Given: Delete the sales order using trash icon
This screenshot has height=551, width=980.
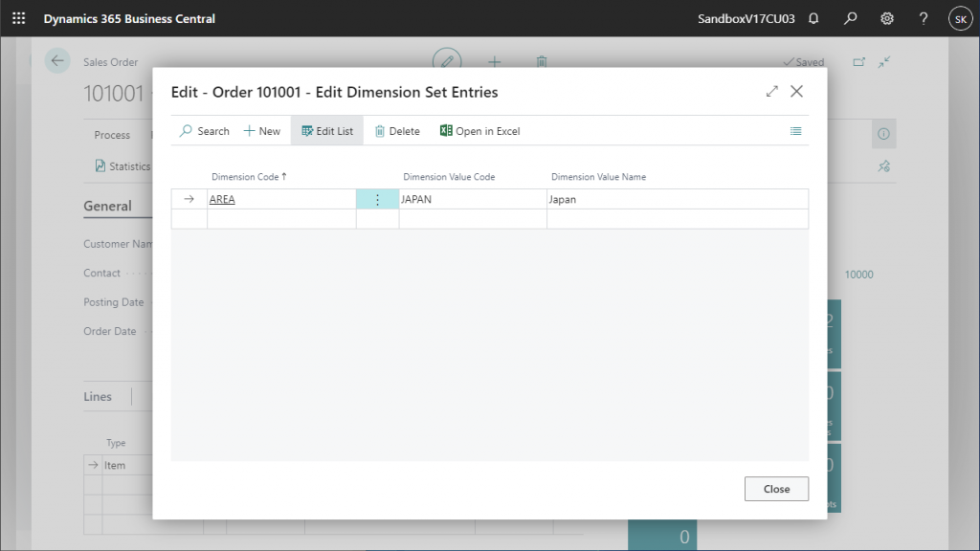Looking at the screenshot, I should [542, 61].
